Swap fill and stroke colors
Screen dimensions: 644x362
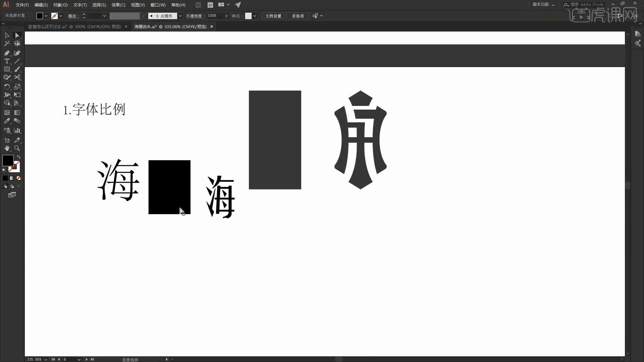click(x=19, y=157)
